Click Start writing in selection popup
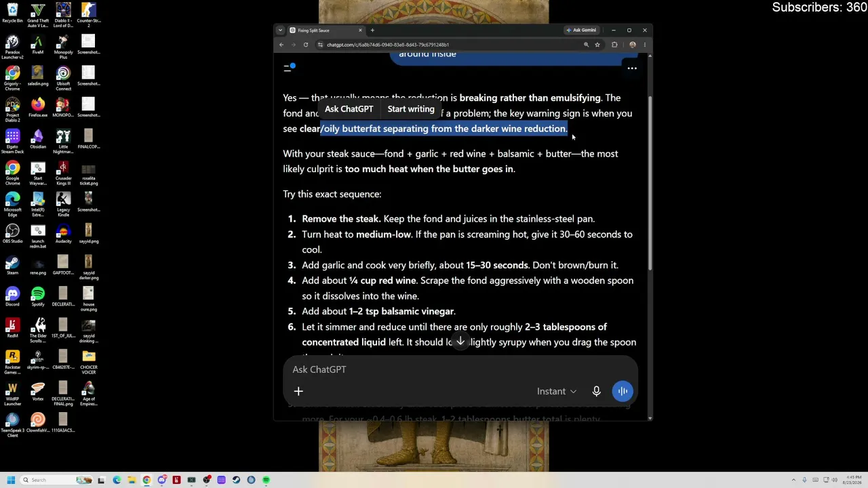This screenshot has width=868, height=488. [411, 109]
